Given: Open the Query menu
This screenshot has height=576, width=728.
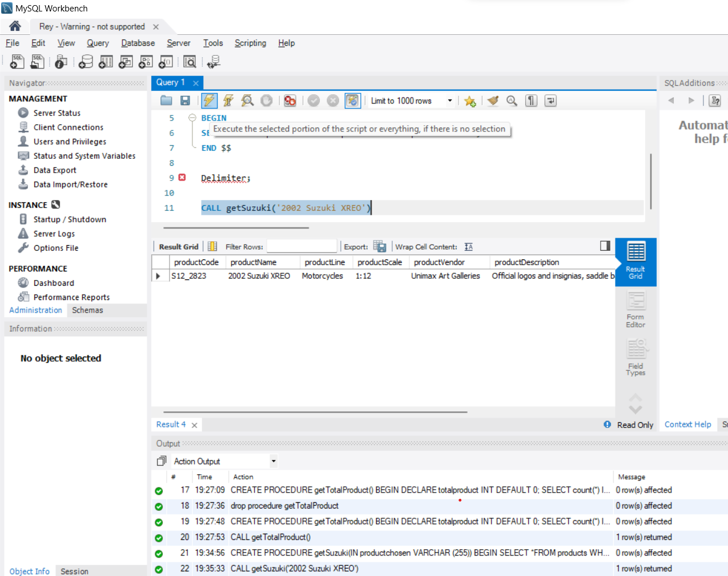Looking at the screenshot, I should click(x=98, y=43).
